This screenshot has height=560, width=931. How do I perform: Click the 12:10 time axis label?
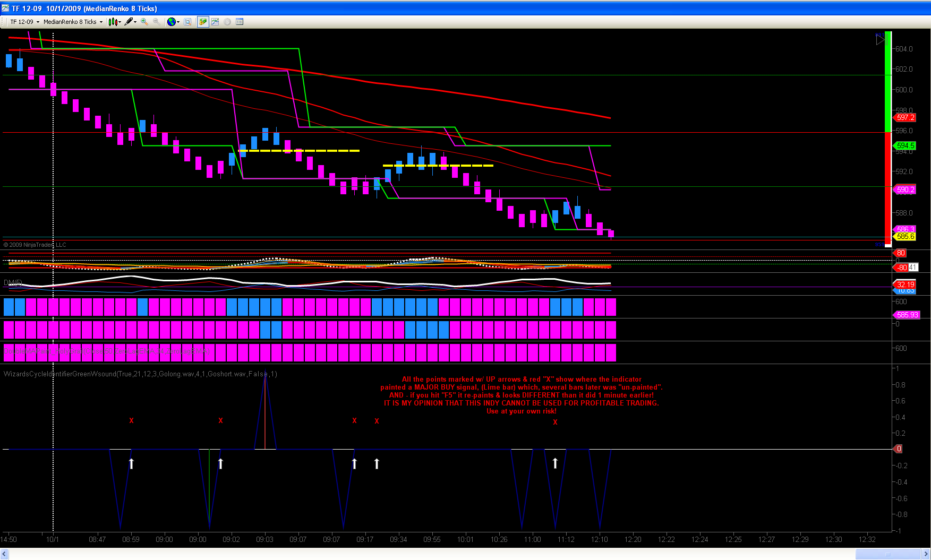coord(599,539)
